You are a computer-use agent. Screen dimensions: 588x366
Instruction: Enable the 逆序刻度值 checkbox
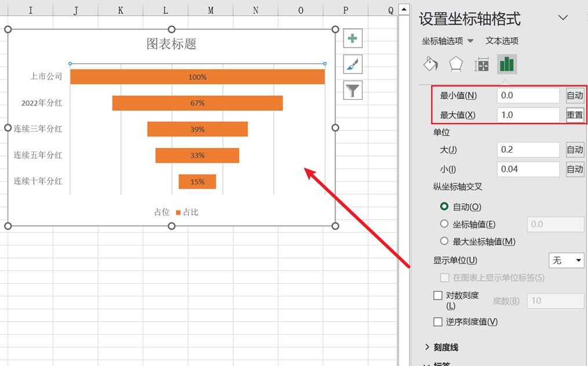pos(437,322)
